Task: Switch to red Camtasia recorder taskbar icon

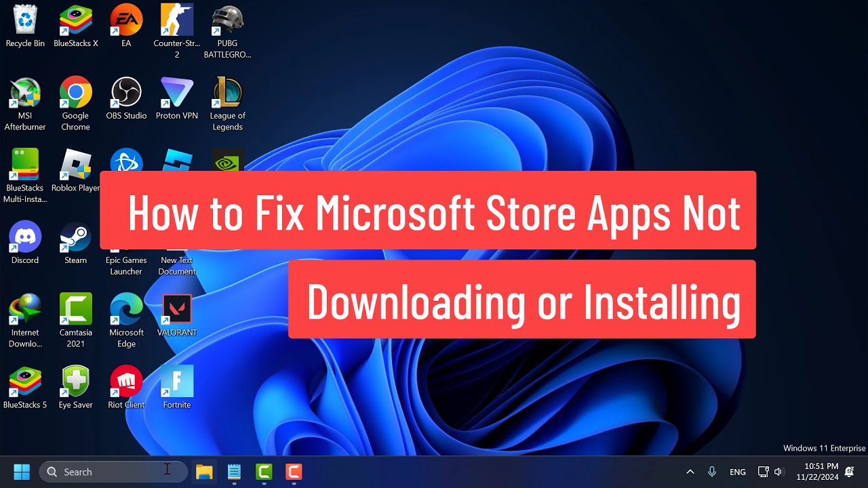Action: click(x=294, y=472)
